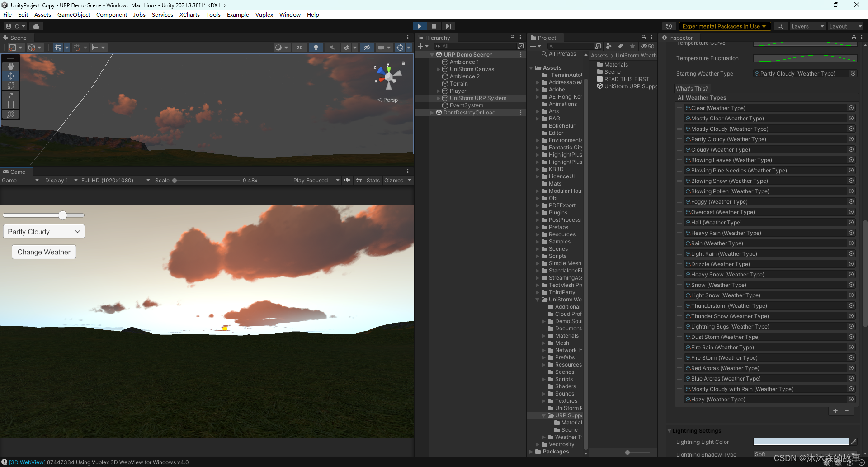Select the Rotate tool in Scene overlay
Image resolution: width=868 pixels, height=467 pixels.
coord(11,86)
